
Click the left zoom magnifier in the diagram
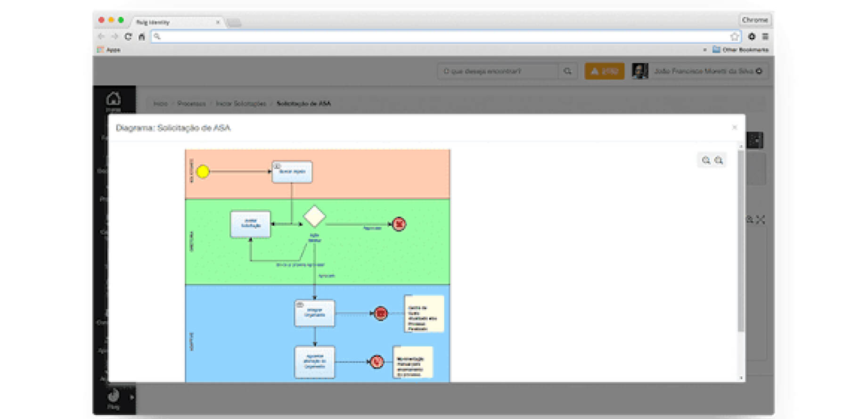click(705, 161)
